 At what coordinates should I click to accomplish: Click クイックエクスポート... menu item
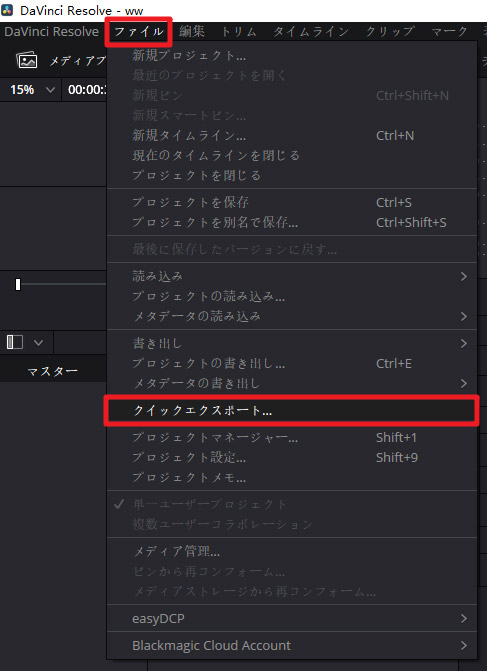291,410
